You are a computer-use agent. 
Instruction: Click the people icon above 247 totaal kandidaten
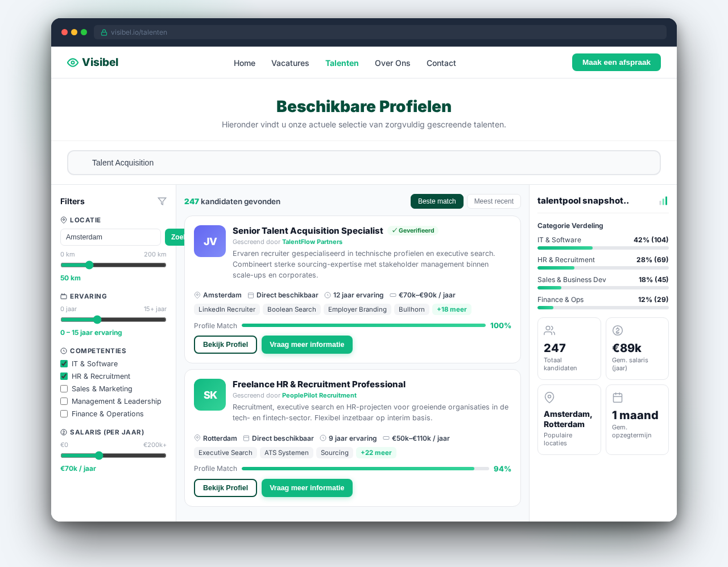(x=549, y=330)
